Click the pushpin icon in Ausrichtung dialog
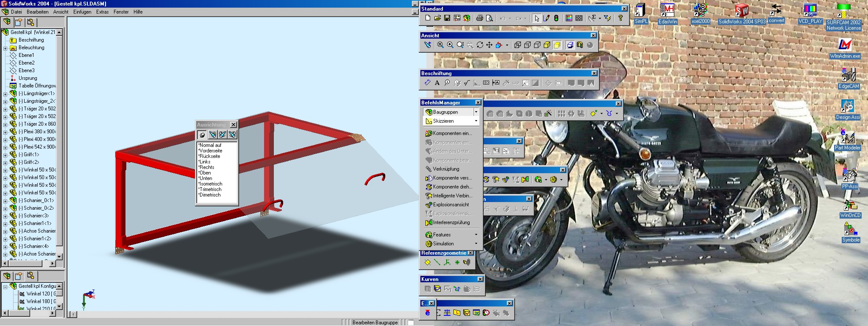Viewport: 868px width, 326px height. pos(202,135)
